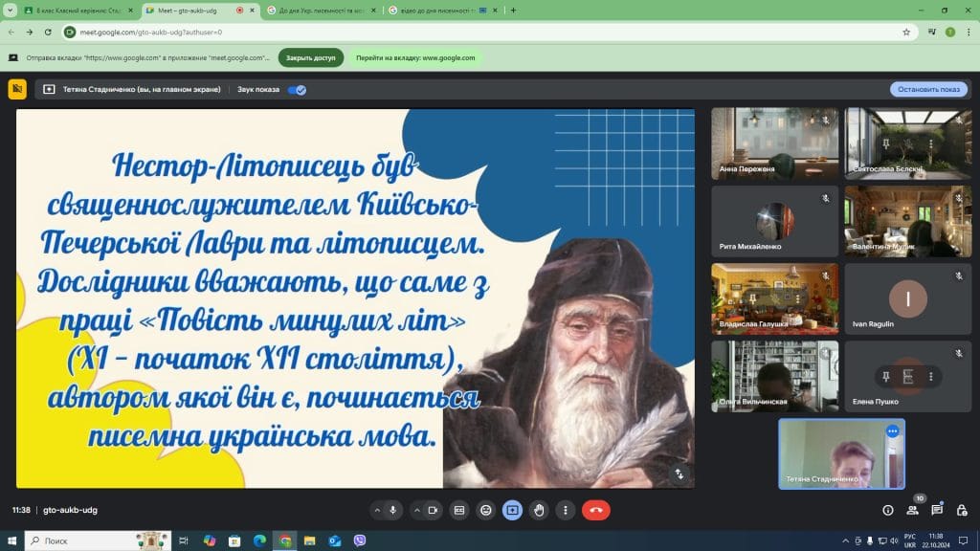Bookmark this page with the star icon
980x551 pixels.
tap(906, 32)
